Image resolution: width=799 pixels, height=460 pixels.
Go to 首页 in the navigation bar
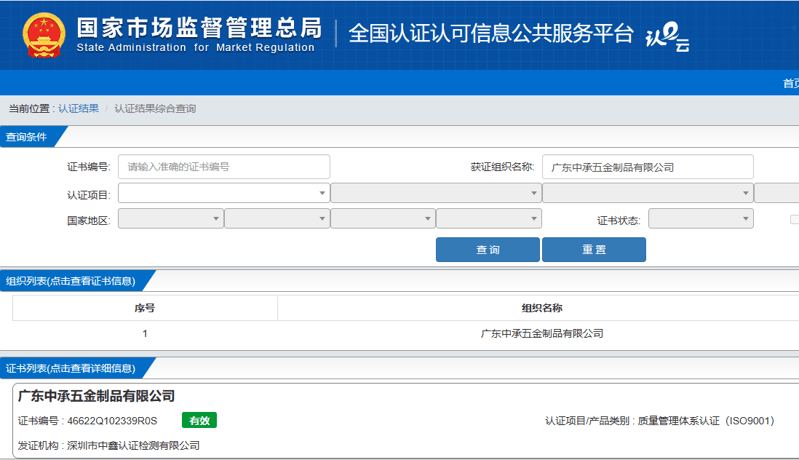coord(789,83)
